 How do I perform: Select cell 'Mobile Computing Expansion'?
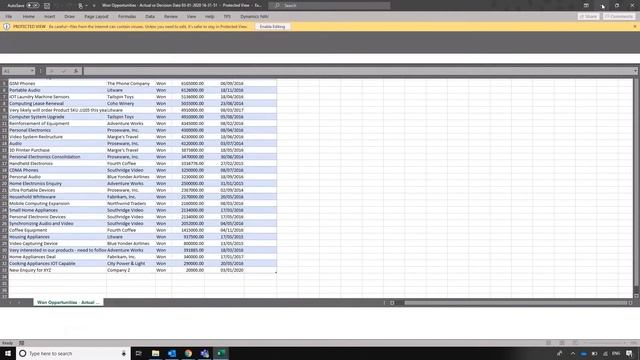58,203
